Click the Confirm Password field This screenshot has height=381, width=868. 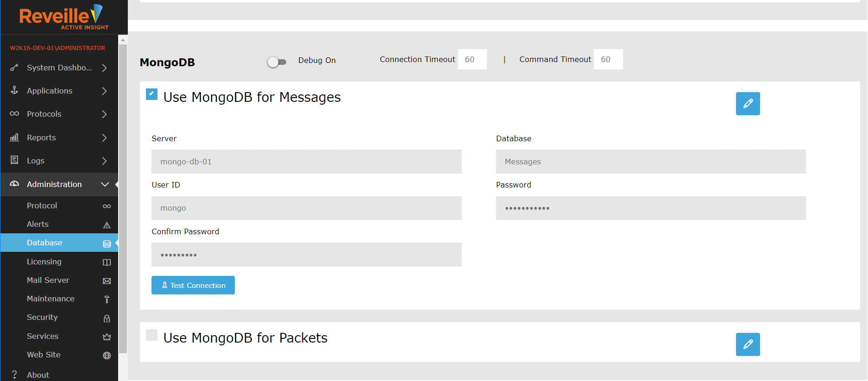click(x=307, y=255)
